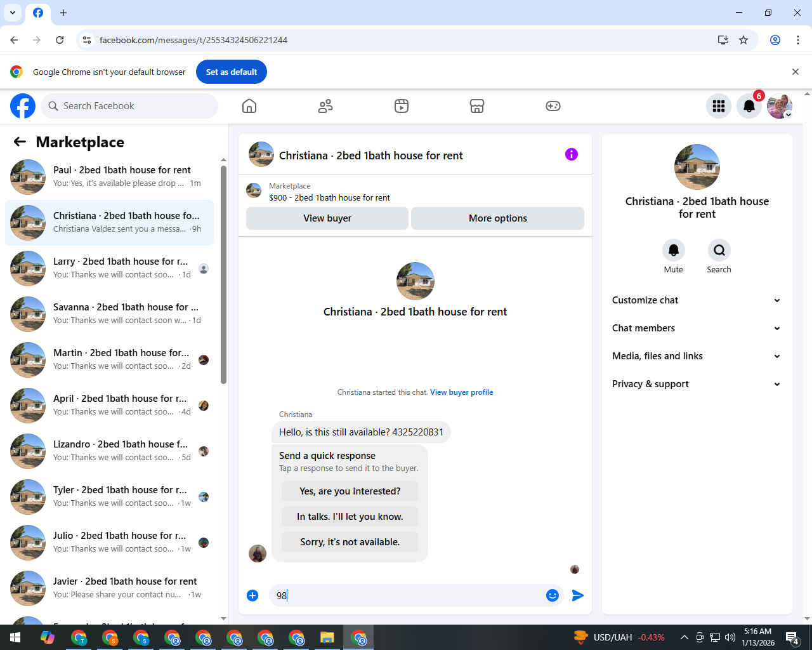Open Tyler's house rental conversation
This screenshot has width=812, height=650.
click(109, 496)
